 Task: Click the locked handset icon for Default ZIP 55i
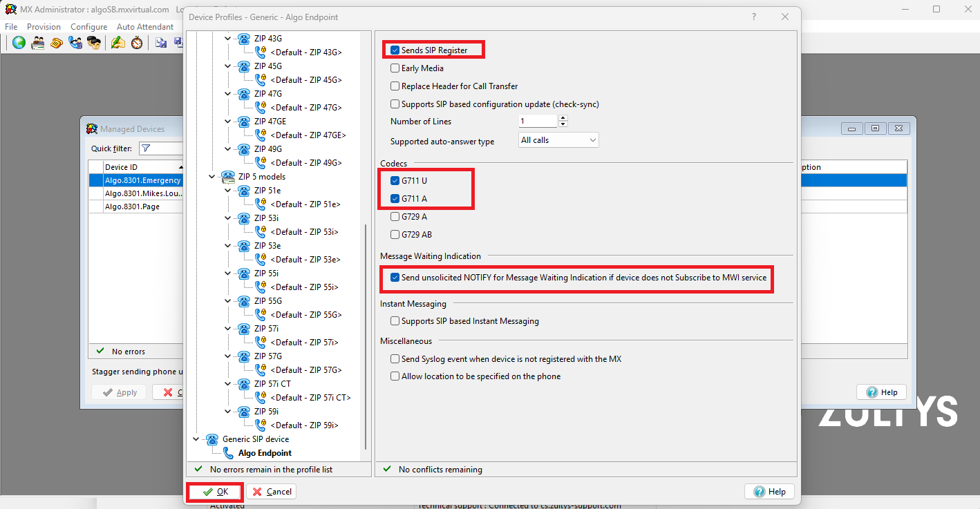(x=261, y=287)
